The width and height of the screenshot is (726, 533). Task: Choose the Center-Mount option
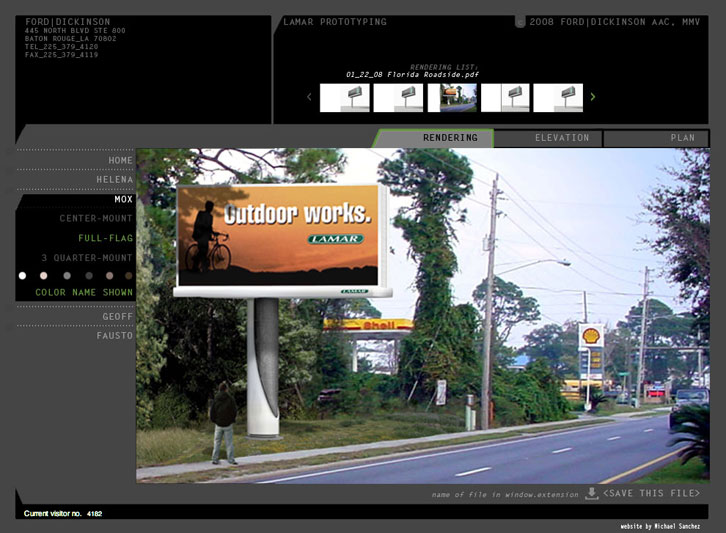[x=96, y=219]
